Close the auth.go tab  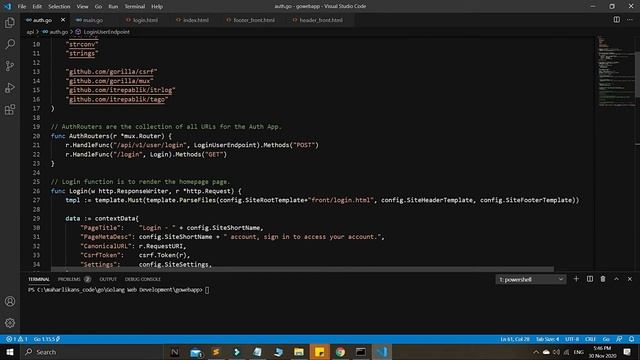click(63, 20)
